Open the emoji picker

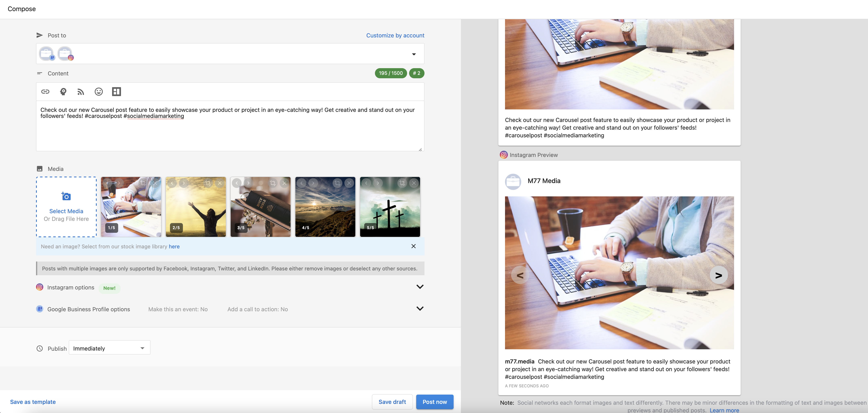click(99, 91)
